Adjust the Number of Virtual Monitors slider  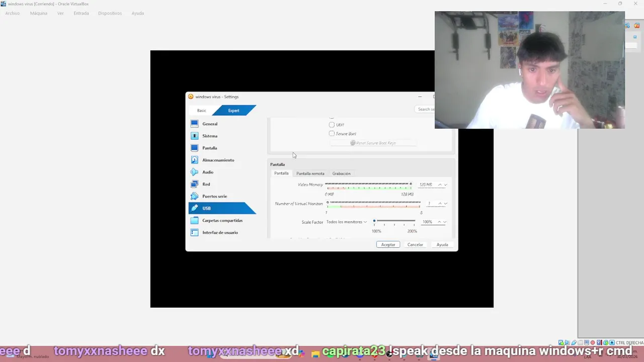coord(374,204)
